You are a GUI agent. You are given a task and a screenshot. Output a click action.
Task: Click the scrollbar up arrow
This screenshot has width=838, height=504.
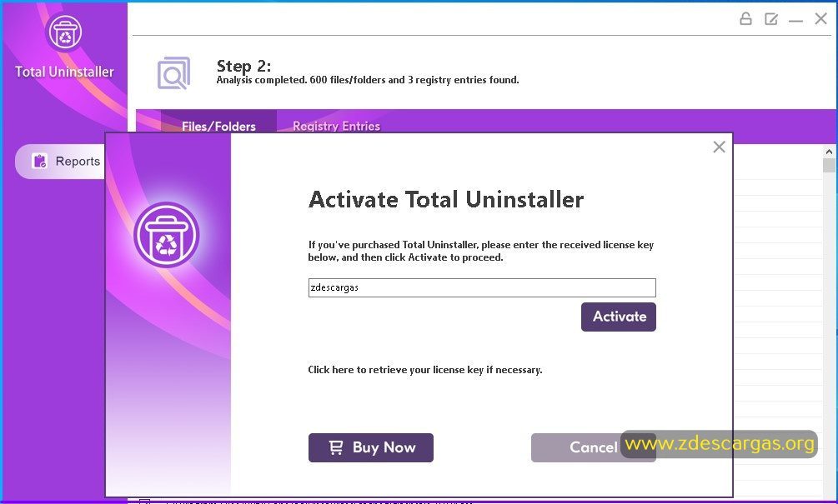[829, 152]
